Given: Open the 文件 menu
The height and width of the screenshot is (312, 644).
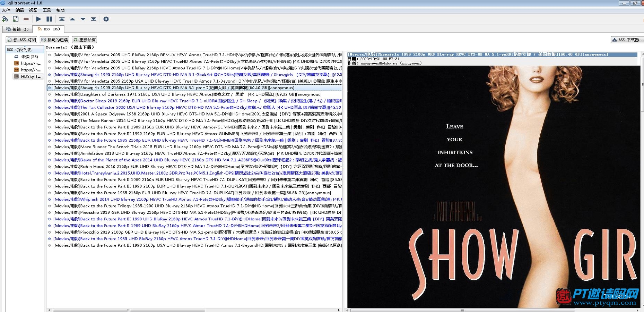Looking at the screenshot, I should 6,10.
